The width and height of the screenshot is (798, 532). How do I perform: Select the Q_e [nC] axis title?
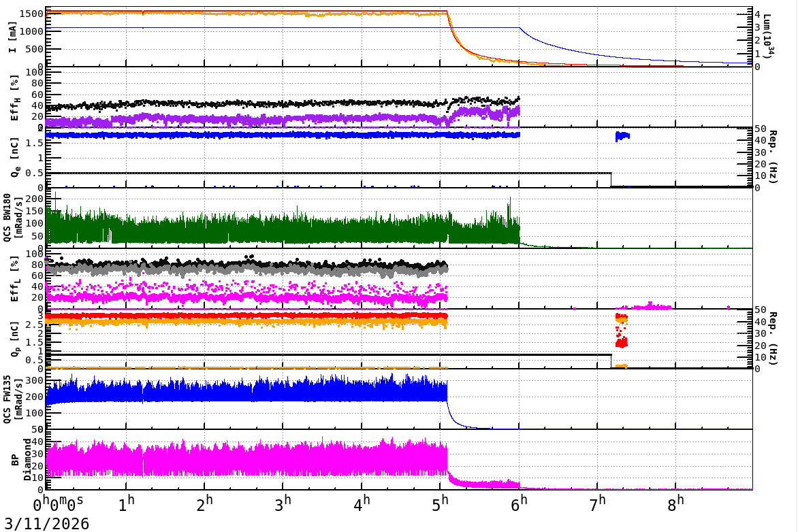point(14,158)
